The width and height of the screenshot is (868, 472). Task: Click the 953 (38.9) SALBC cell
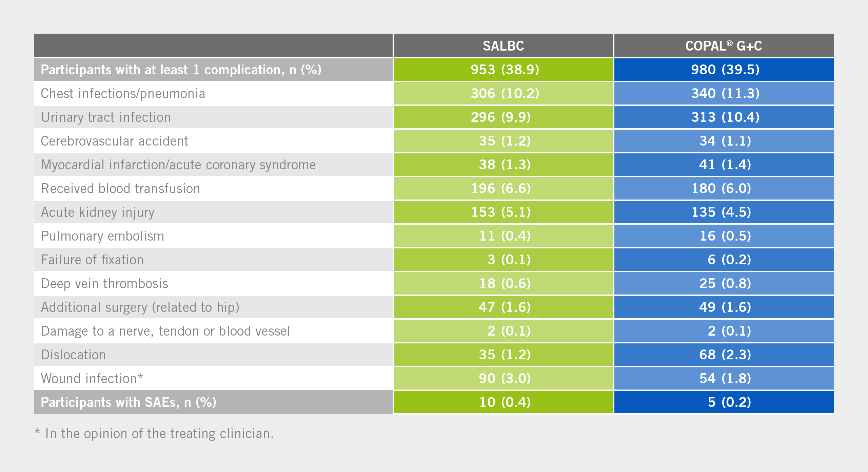point(505,70)
